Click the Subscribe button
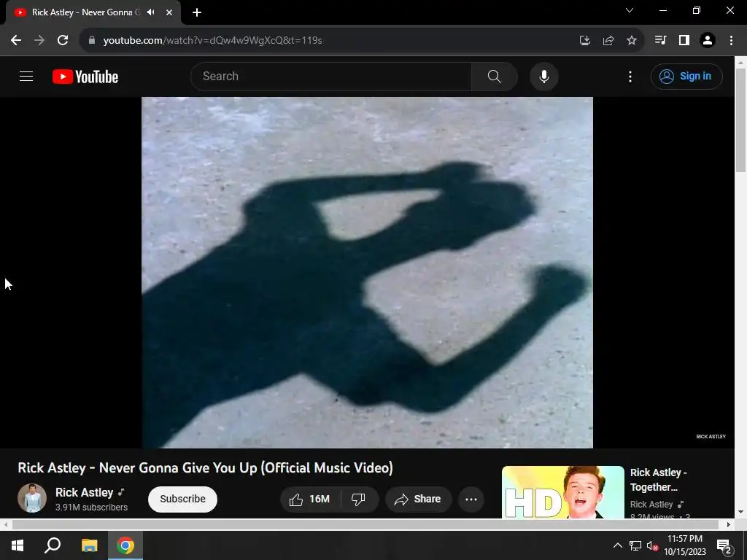This screenshot has height=560, width=747. pos(182,499)
